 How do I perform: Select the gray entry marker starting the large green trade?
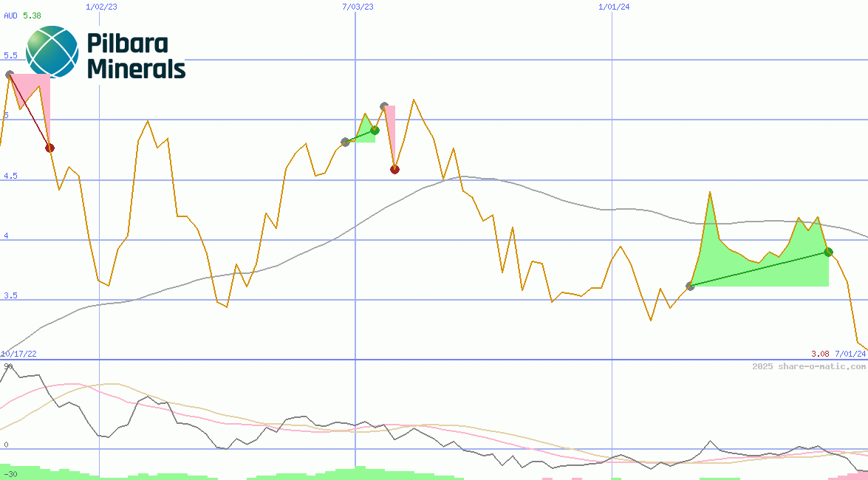coord(690,286)
